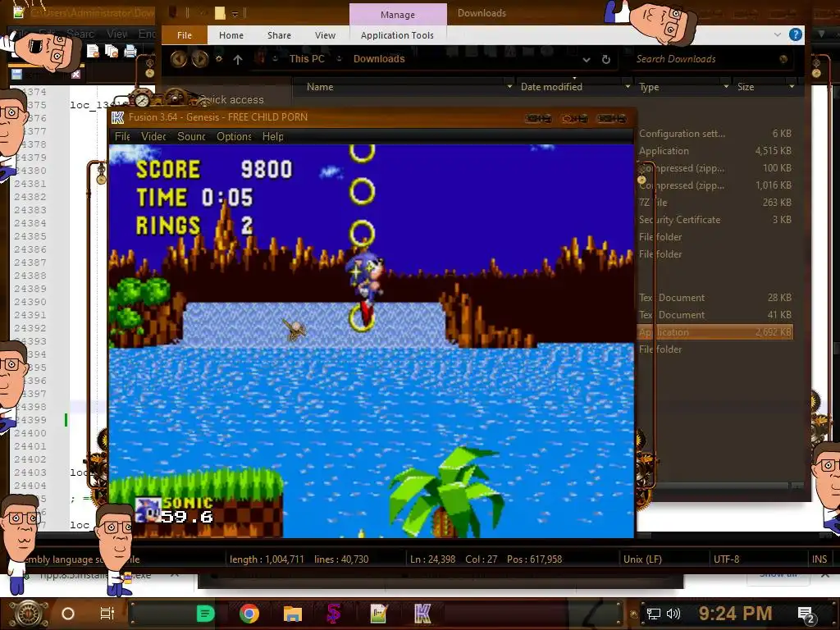Go forward in Explorer navigation
The height and width of the screenshot is (630, 840).
point(200,58)
